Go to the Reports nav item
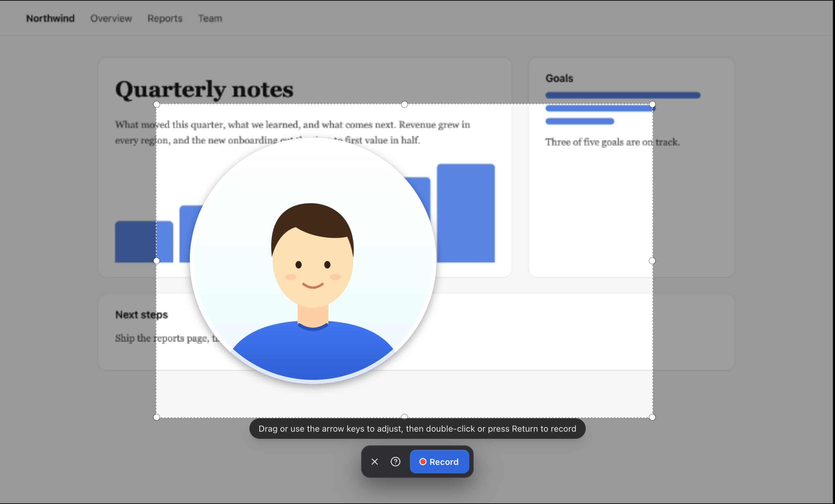This screenshot has height=504, width=835. click(x=165, y=18)
